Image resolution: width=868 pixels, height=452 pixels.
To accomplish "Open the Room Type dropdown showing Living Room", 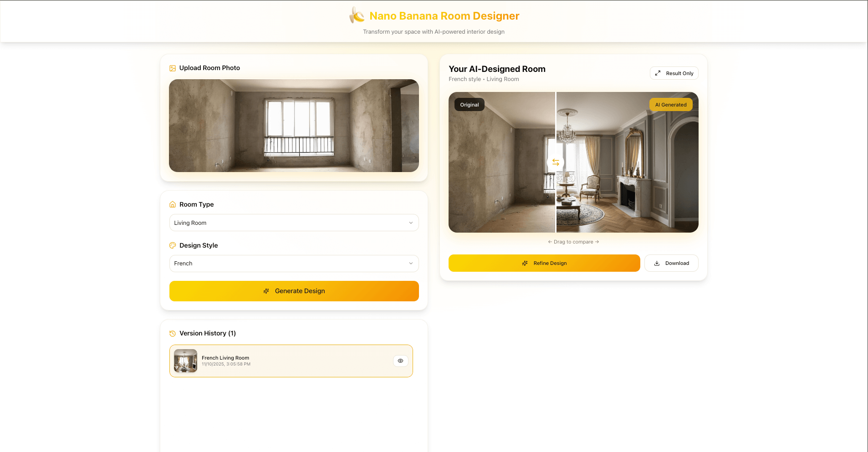I will point(294,223).
